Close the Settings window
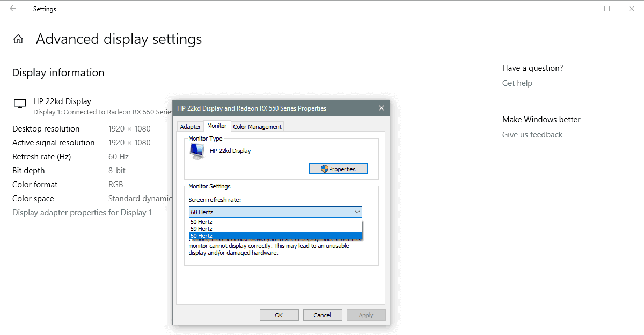The height and width of the screenshot is (335, 644). click(632, 9)
